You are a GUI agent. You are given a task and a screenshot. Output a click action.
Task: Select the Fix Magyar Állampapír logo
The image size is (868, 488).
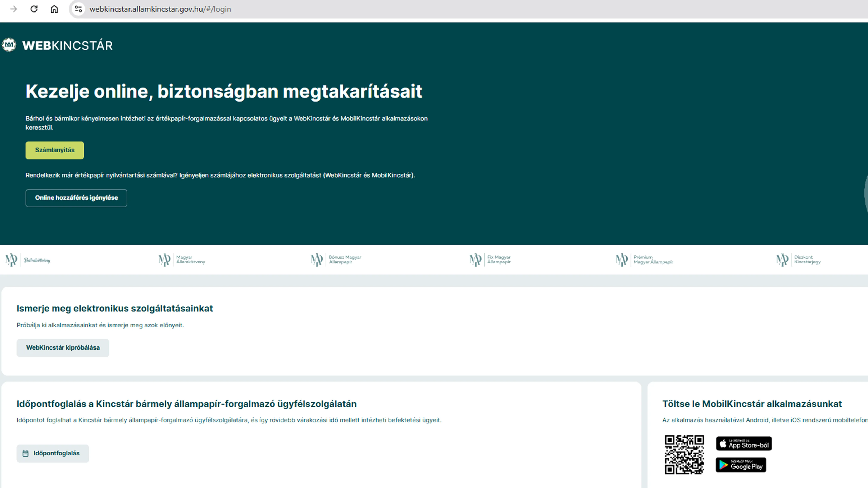[x=490, y=260]
